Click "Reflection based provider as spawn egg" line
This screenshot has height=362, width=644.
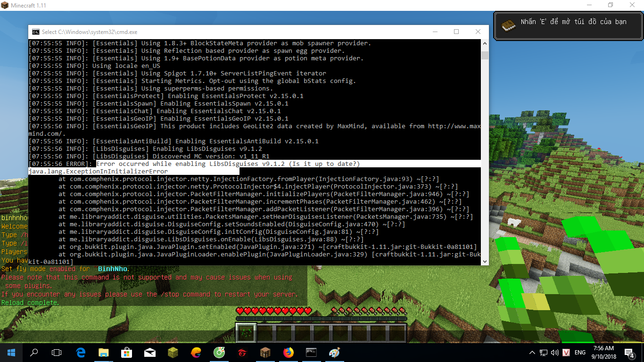(x=187, y=51)
